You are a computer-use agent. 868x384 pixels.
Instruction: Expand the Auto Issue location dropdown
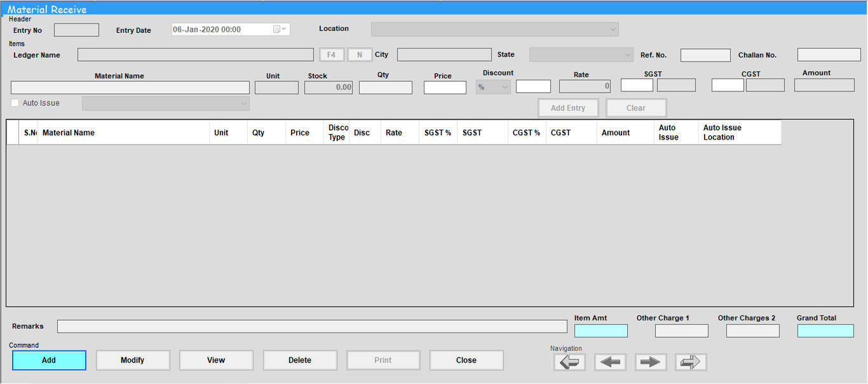click(243, 103)
